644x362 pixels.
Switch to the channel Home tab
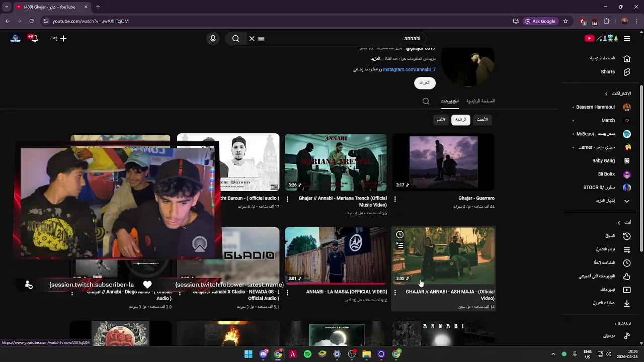click(x=480, y=101)
